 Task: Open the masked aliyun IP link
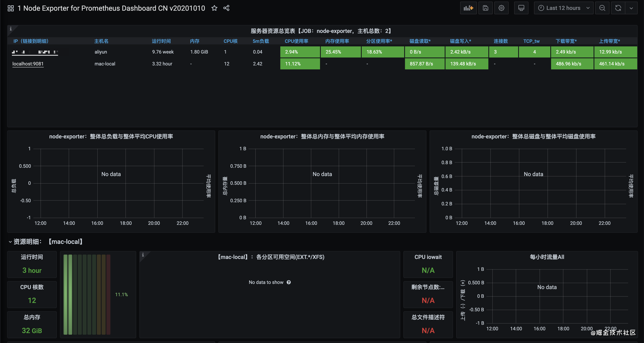click(35, 52)
